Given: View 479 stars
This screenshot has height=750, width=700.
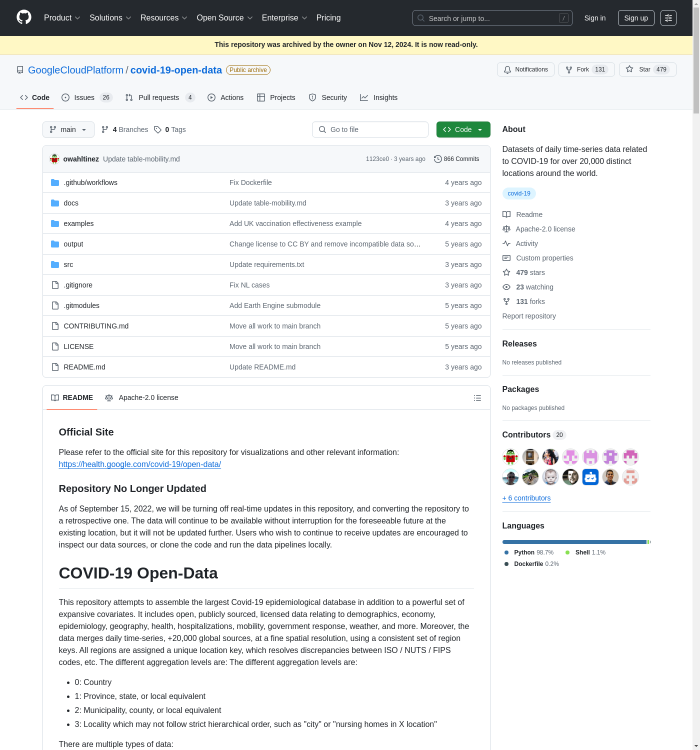Looking at the screenshot, I should tap(524, 272).
